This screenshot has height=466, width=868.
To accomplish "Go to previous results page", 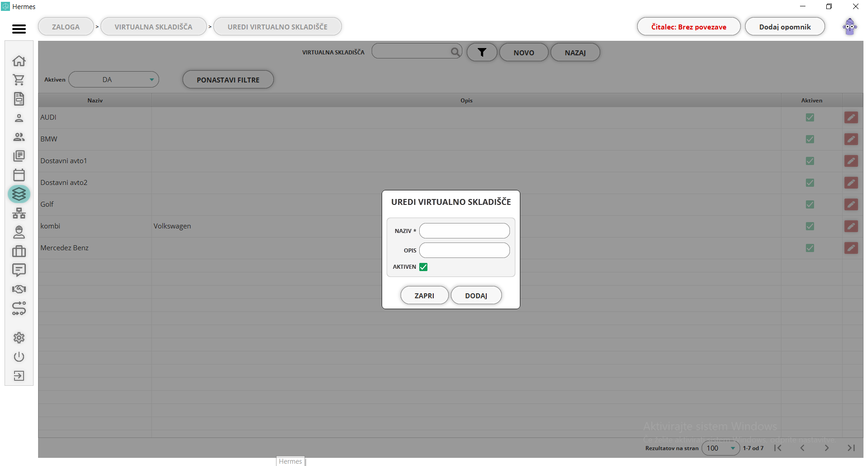I will [802, 448].
